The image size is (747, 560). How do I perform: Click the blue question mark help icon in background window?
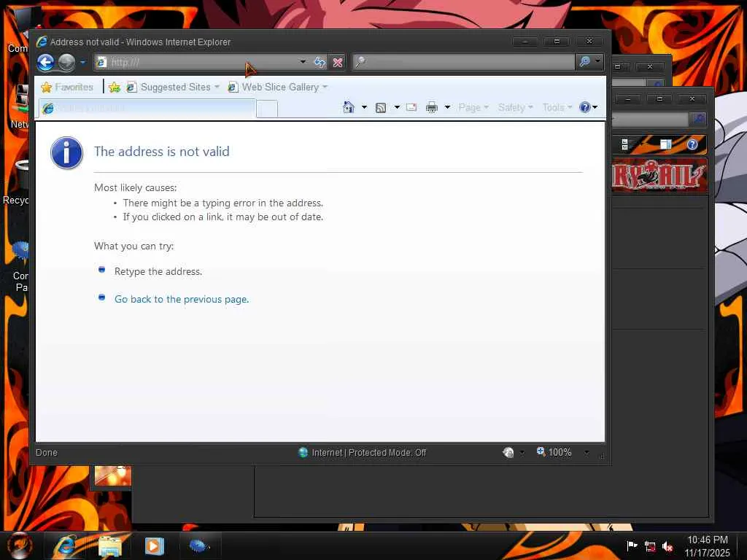[x=692, y=144]
